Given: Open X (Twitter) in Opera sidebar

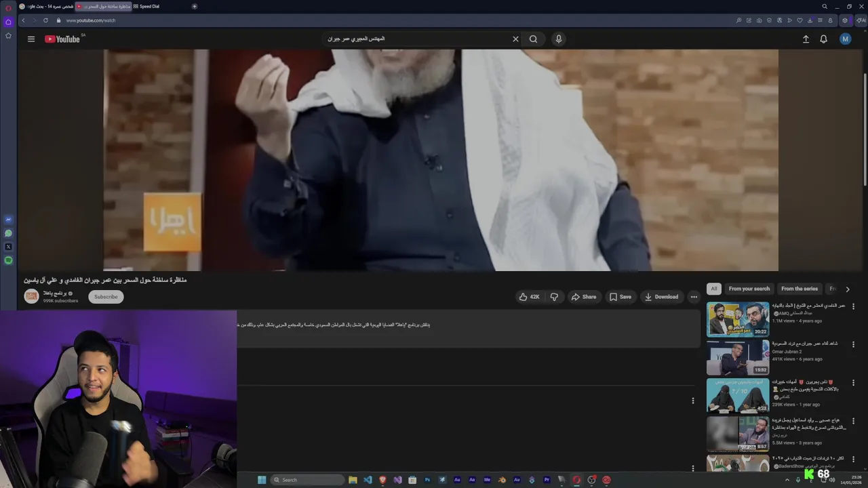Looking at the screenshot, I should (8, 247).
